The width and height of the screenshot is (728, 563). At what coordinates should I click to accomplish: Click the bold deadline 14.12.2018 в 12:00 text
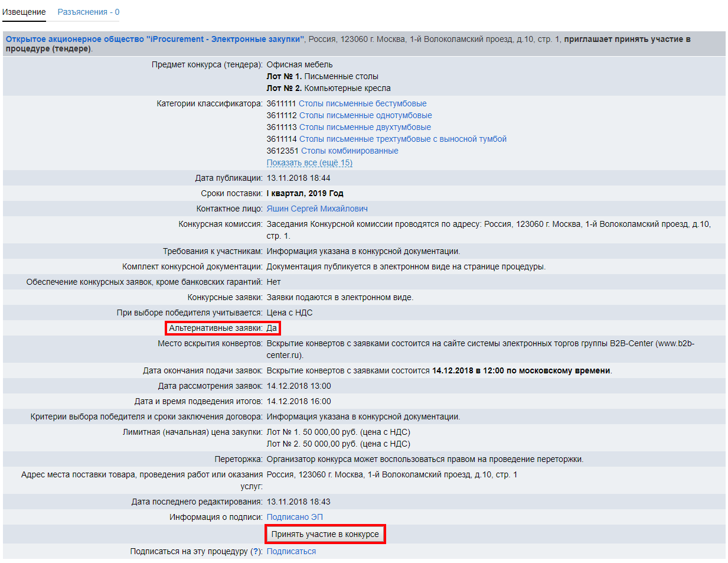point(521,370)
